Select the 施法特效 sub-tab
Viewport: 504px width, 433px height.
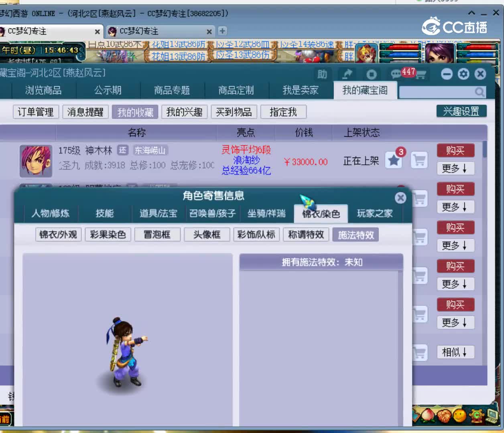[x=356, y=235]
